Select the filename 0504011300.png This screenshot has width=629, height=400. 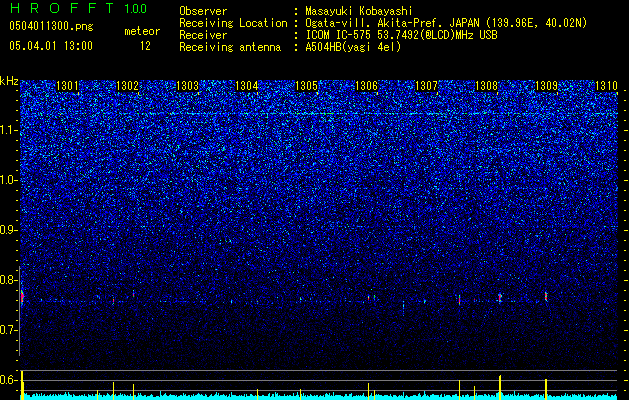51,27
